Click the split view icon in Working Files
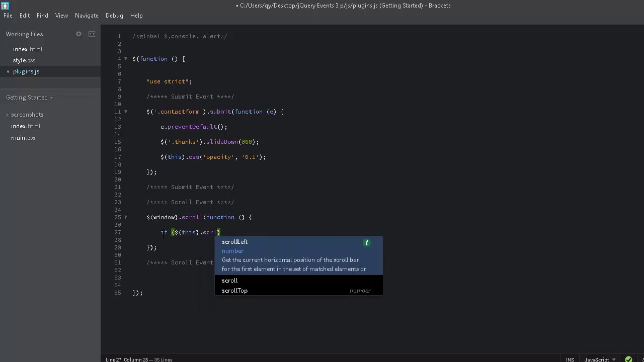The width and height of the screenshot is (644, 362). coord(92,34)
